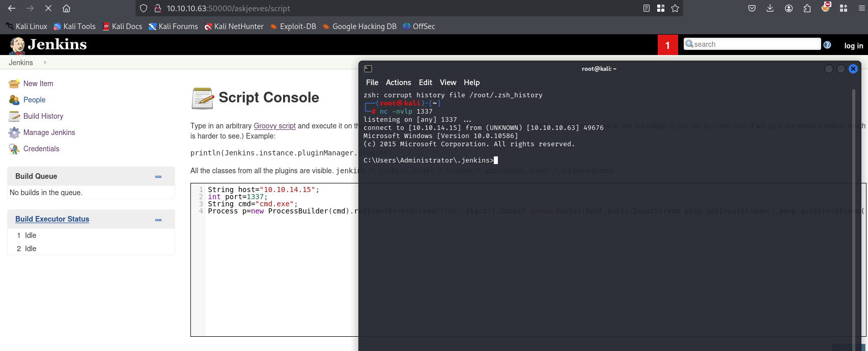Viewport: 868px width, 351px height.
Task: Click the Jenkins butler logo
Action: 17,45
